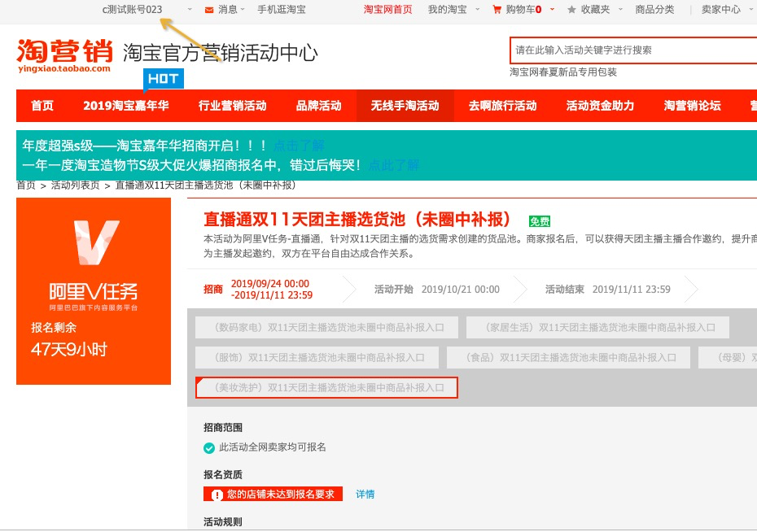Image resolution: width=757 pixels, height=532 pixels.
Task: Click the 47天9小时 remaining time text
Action: (69, 349)
